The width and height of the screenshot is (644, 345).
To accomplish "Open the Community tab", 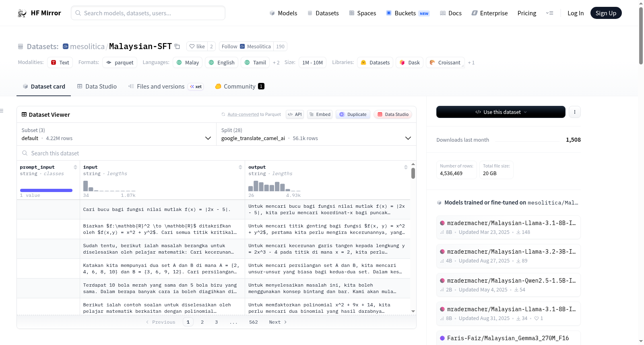I will 239,87.
